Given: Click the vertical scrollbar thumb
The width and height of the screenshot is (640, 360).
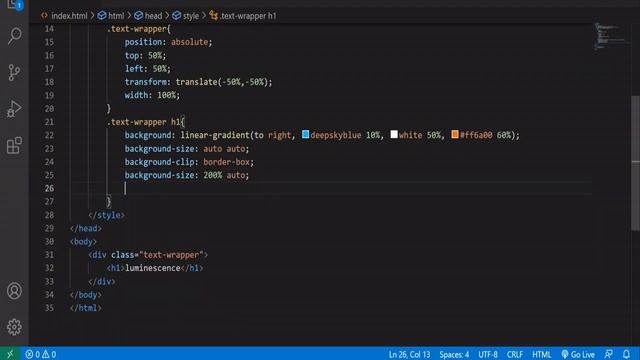Looking at the screenshot, I should [x=636, y=163].
